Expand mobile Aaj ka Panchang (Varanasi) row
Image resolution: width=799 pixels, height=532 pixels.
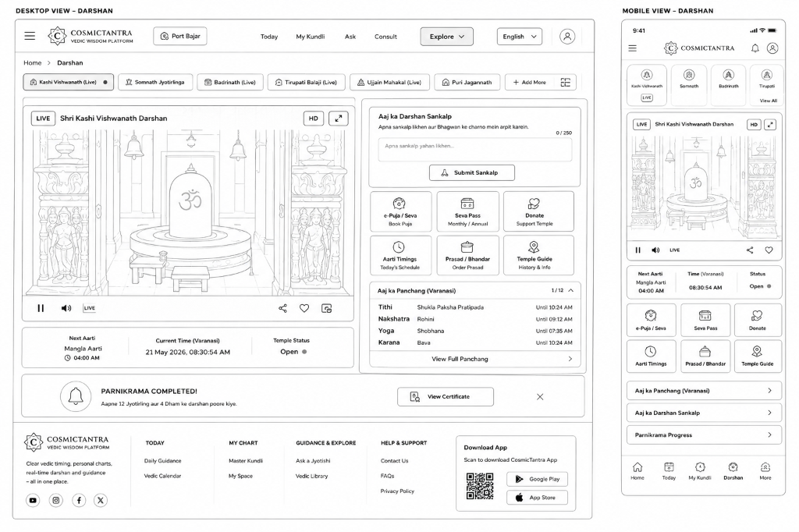click(704, 391)
